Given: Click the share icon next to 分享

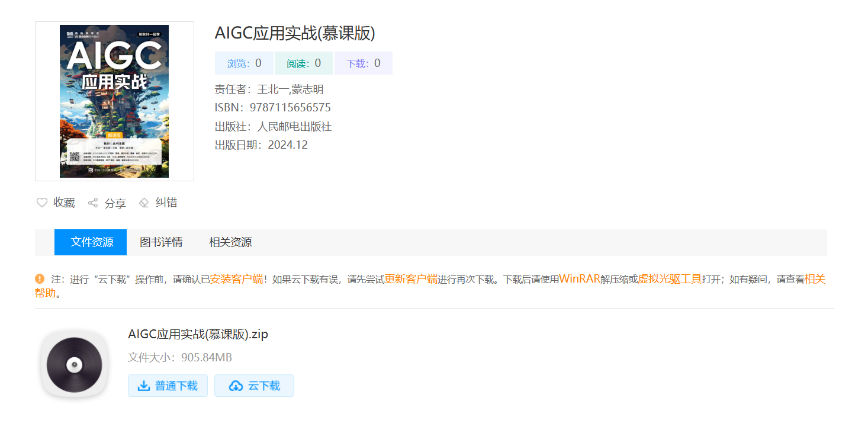Looking at the screenshot, I should point(93,203).
